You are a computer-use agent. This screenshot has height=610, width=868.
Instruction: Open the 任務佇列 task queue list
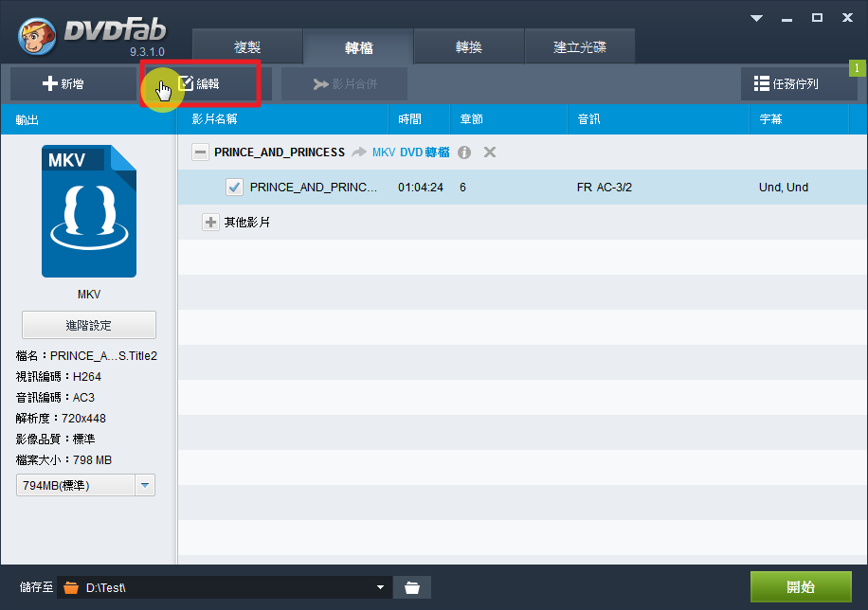tap(798, 83)
